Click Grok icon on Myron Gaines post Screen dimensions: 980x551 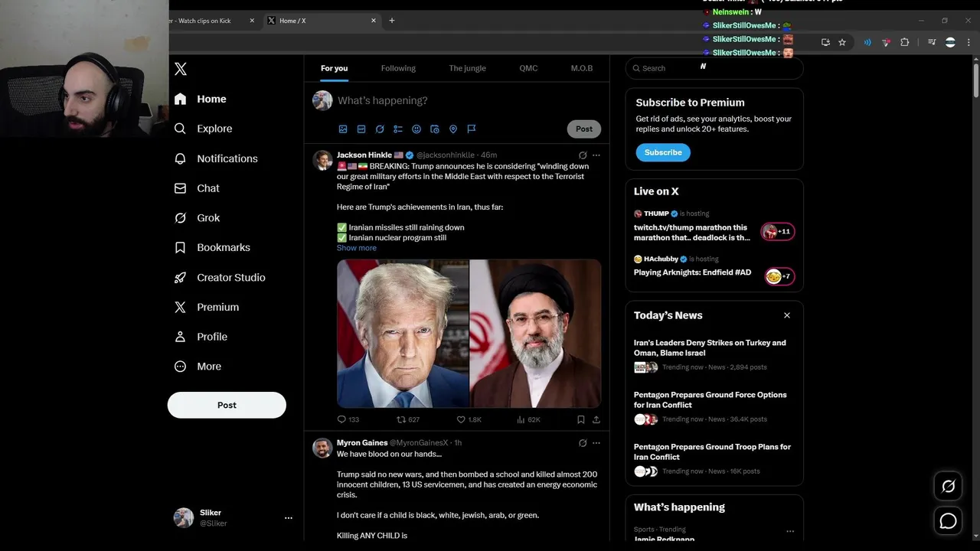[583, 443]
